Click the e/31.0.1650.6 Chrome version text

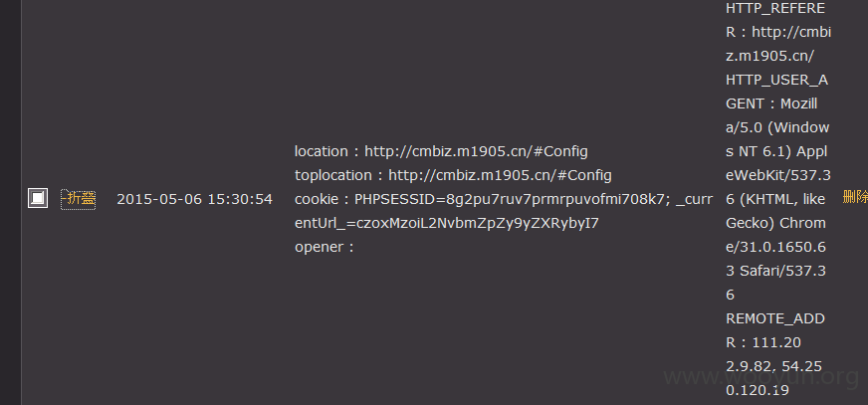pos(776,247)
